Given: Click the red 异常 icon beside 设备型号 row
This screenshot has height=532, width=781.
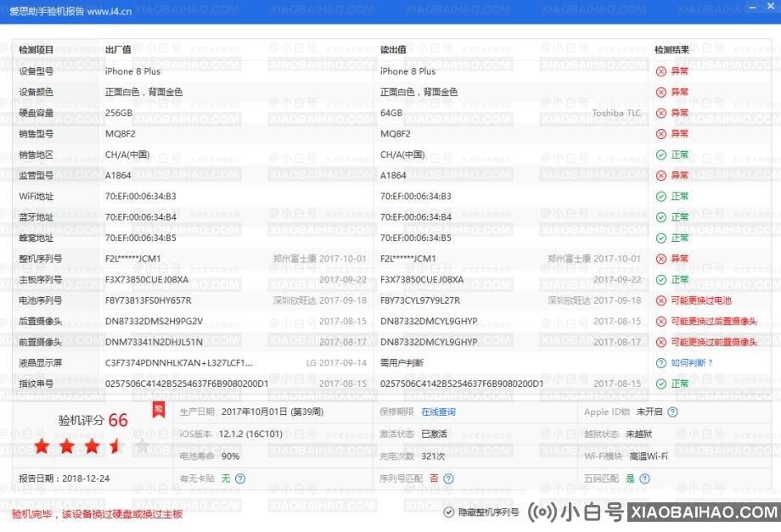Looking at the screenshot, I should 663,71.
